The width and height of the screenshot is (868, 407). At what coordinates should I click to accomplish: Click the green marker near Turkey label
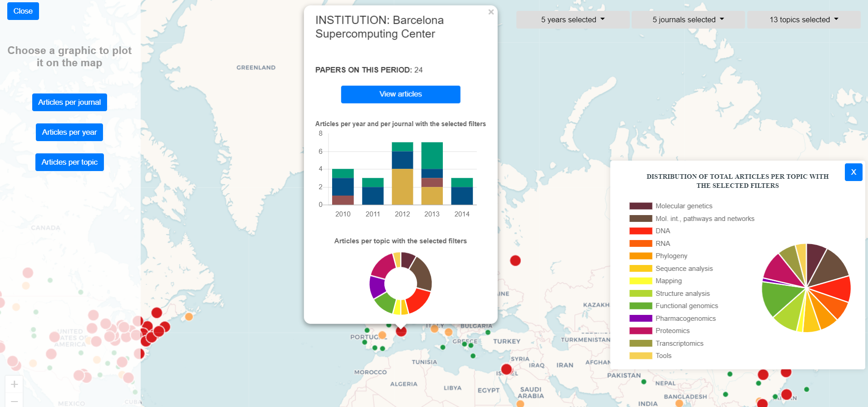click(x=488, y=332)
